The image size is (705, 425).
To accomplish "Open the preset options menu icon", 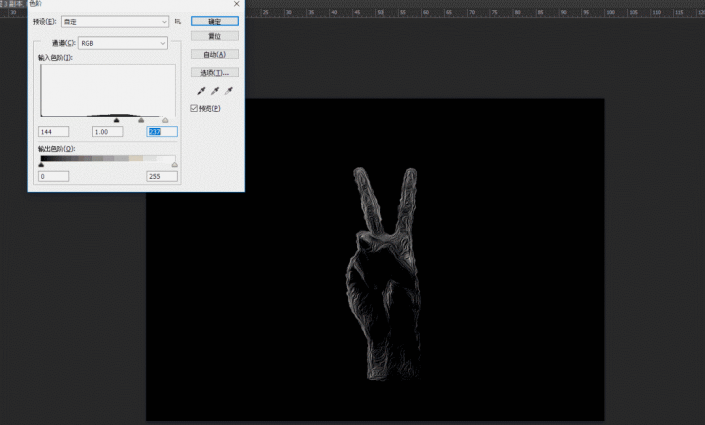I will point(178,20).
